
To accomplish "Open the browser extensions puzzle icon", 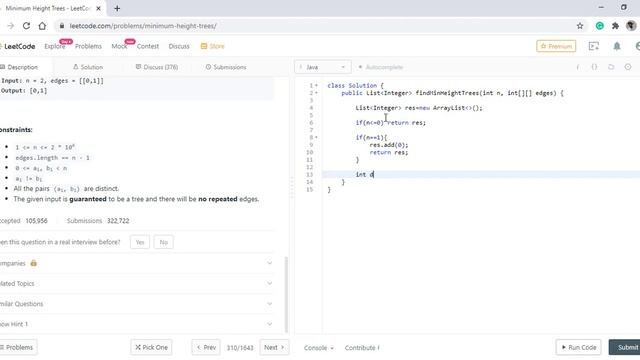I will pyautogui.click(x=616, y=26).
